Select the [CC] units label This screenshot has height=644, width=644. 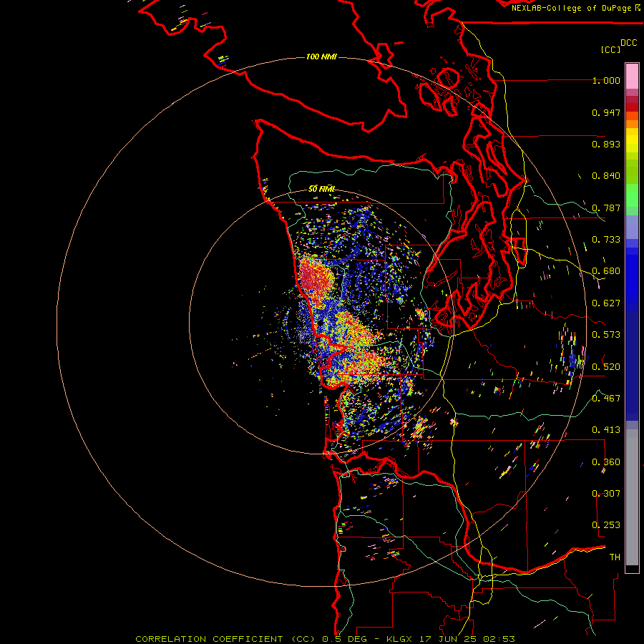pyautogui.click(x=610, y=49)
